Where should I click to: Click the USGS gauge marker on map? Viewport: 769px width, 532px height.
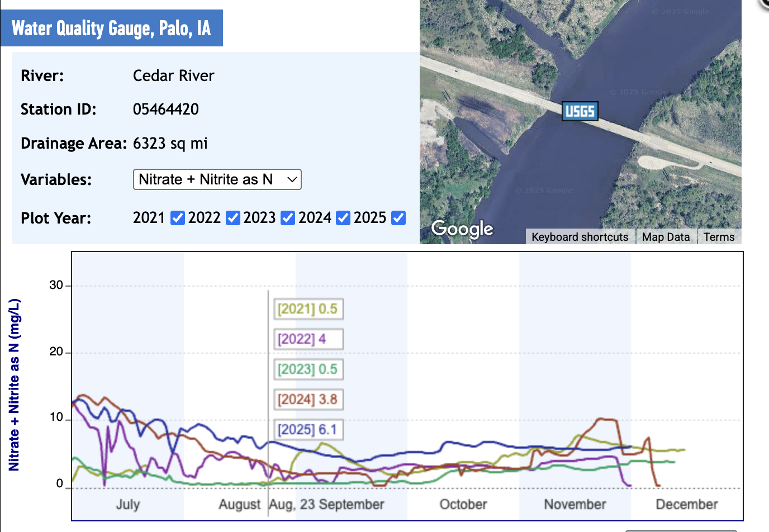(x=580, y=111)
